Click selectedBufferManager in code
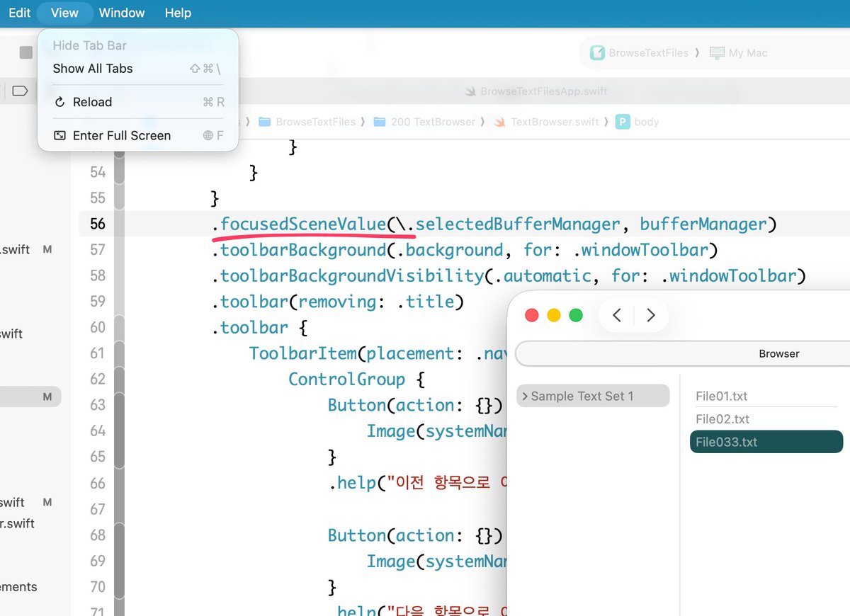850x616 pixels. (518, 224)
